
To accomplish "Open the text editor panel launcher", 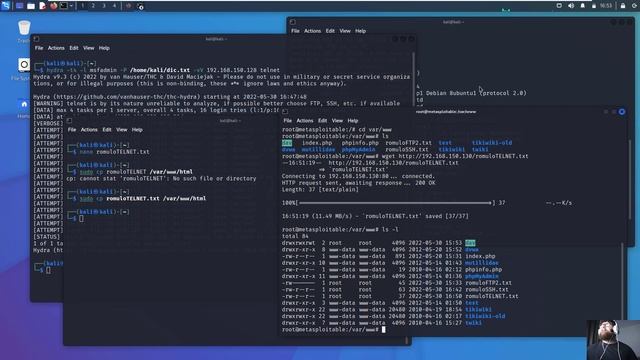I will coord(42,6).
